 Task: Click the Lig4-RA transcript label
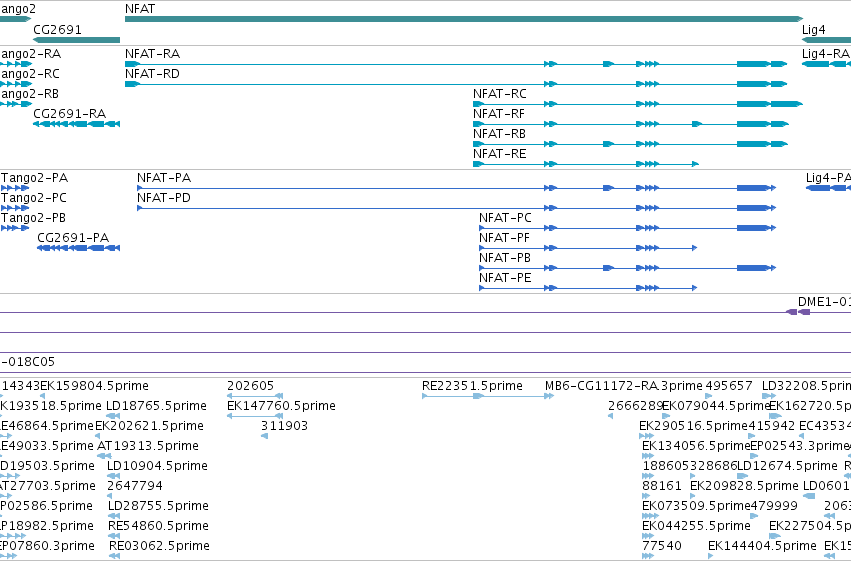point(825,54)
